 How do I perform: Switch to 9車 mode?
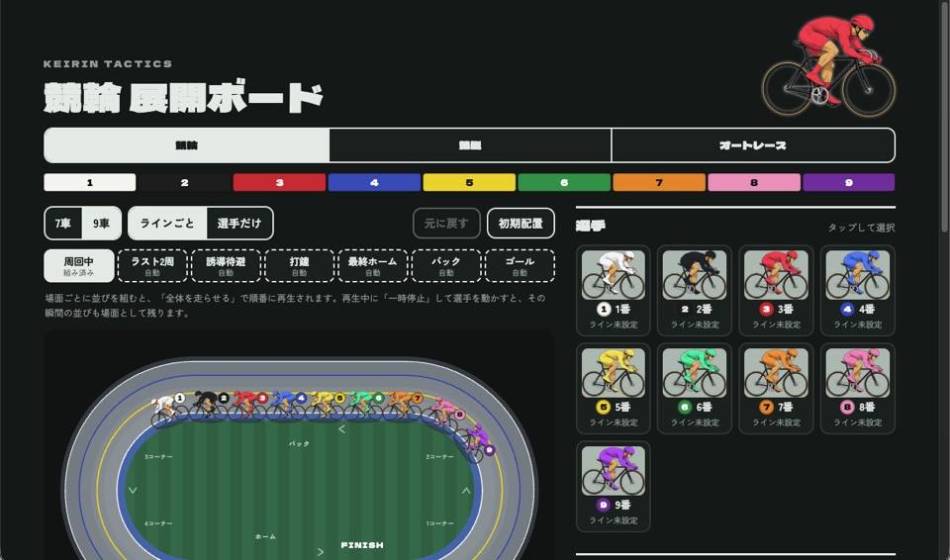coord(101,223)
